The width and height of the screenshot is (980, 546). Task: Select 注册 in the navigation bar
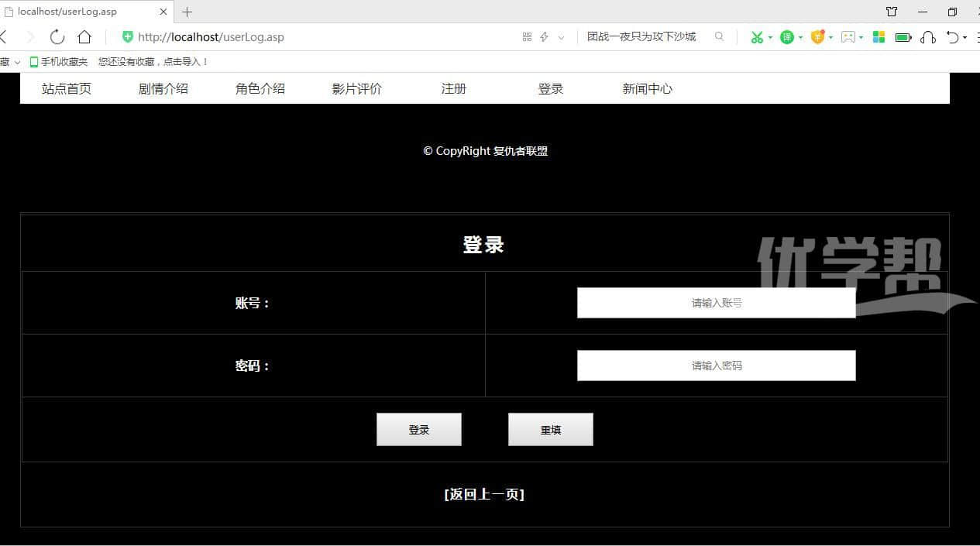click(x=453, y=88)
